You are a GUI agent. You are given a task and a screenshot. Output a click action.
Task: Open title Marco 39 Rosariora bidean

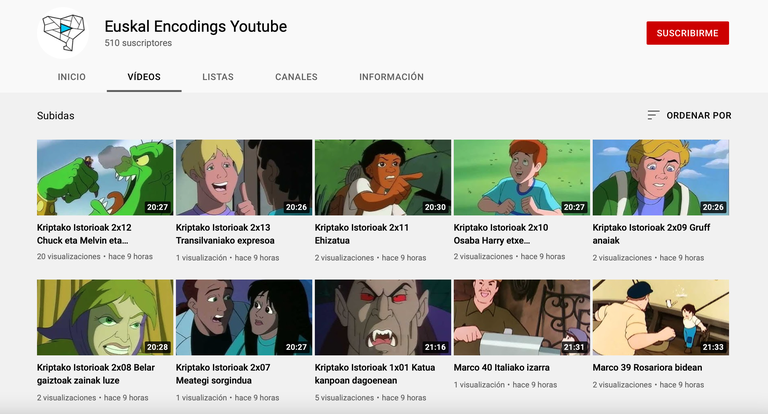point(648,367)
